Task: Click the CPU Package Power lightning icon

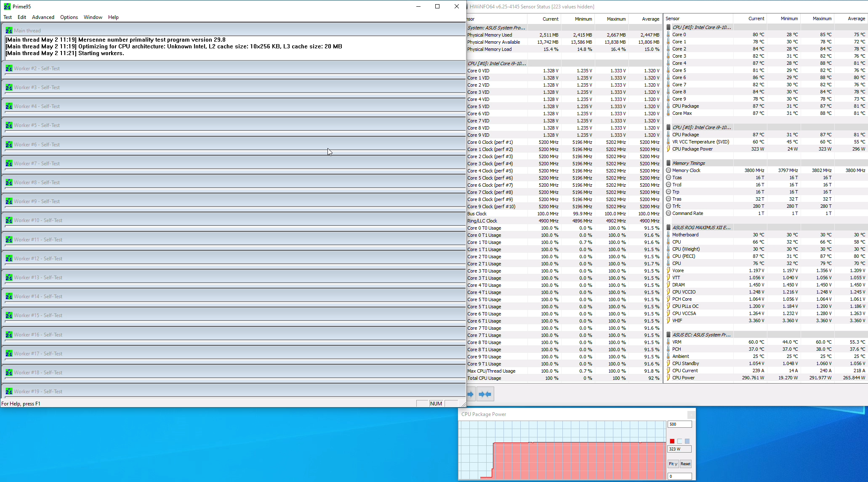Action: (668, 149)
